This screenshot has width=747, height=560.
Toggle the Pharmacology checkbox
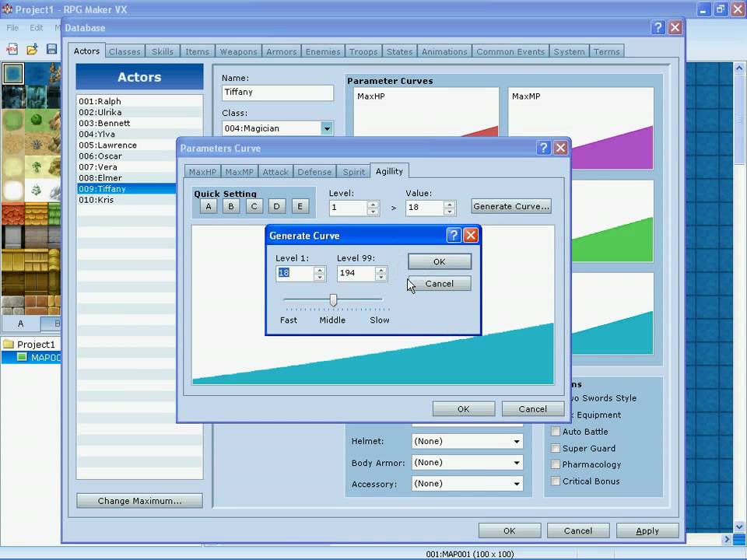click(x=555, y=464)
